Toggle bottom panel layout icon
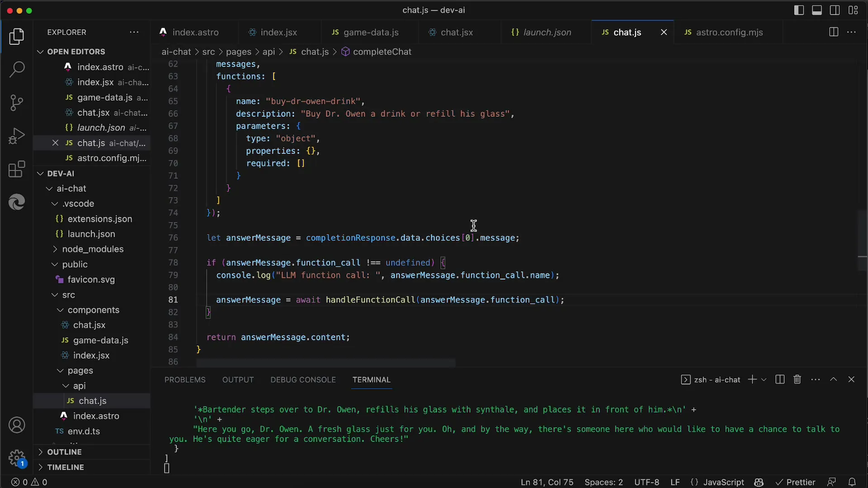This screenshot has width=868, height=488. (817, 10)
